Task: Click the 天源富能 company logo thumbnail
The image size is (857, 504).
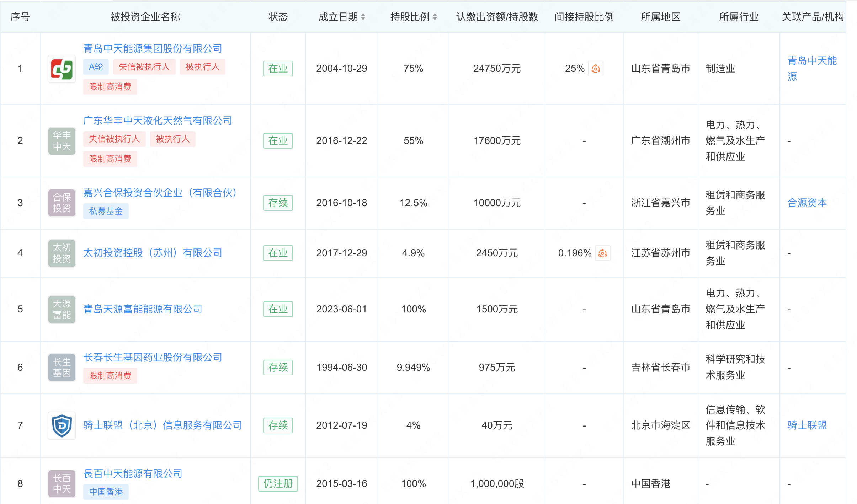Action: tap(62, 309)
